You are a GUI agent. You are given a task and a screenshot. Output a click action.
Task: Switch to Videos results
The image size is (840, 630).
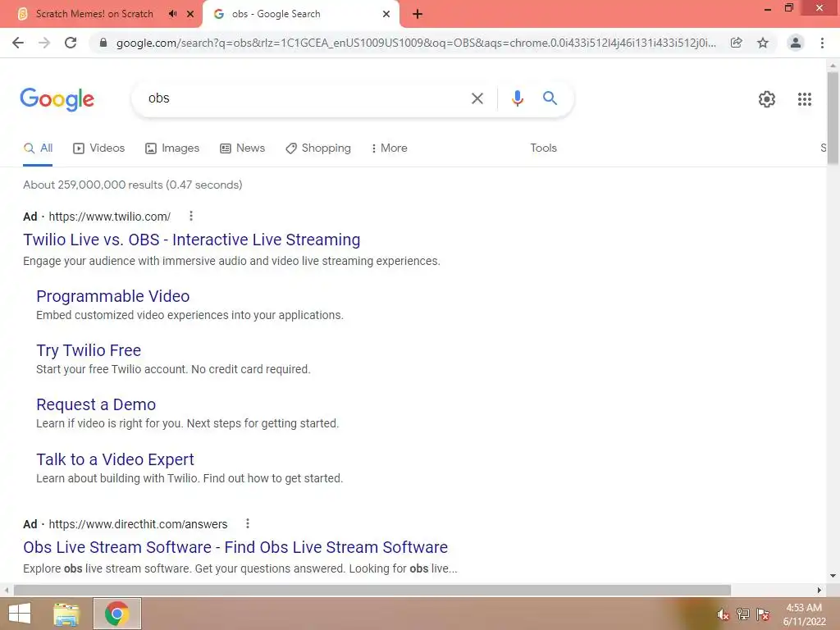point(99,148)
